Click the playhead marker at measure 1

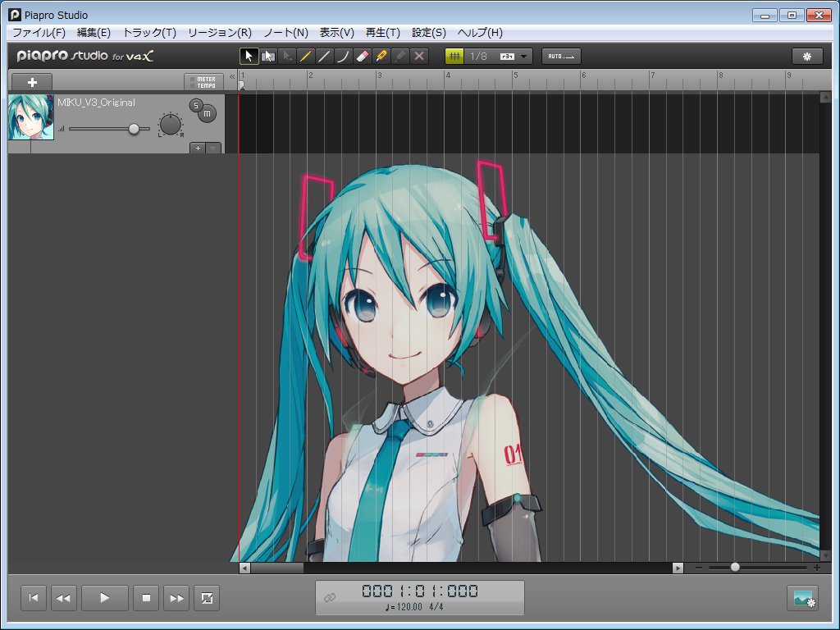[242, 85]
